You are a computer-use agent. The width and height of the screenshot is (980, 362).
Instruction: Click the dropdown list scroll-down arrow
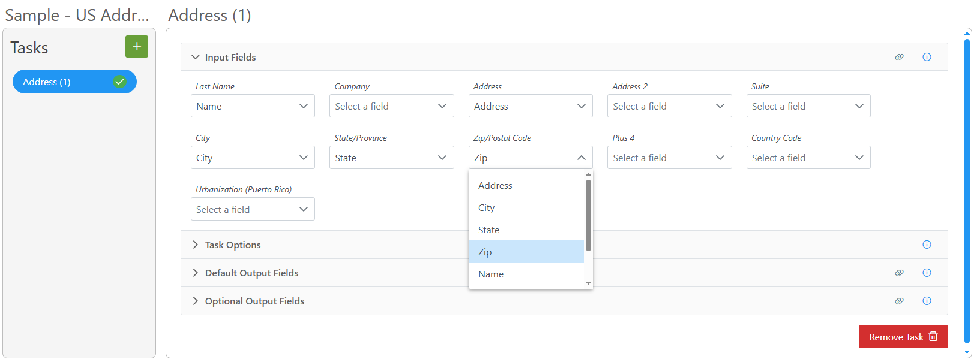(588, 283)
